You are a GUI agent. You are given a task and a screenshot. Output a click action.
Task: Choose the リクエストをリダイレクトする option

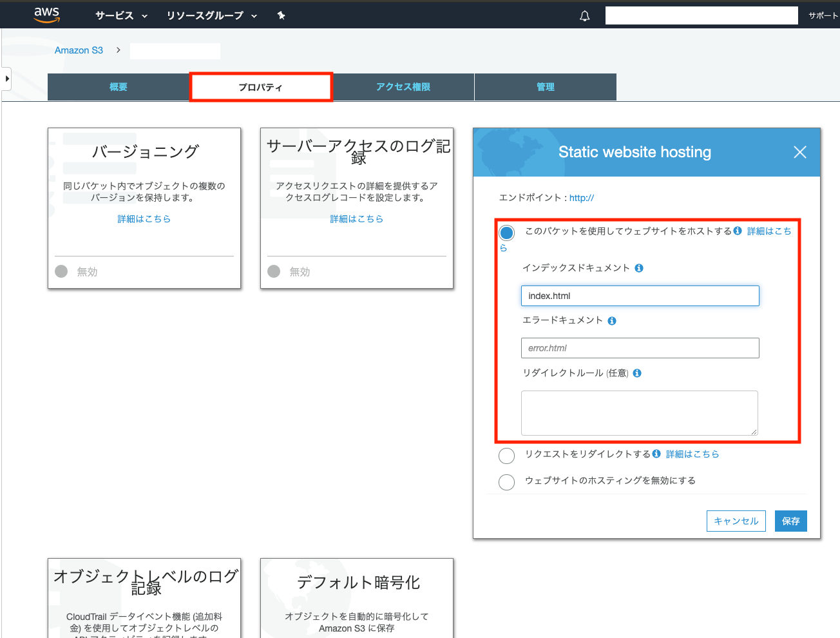(506, 456)
